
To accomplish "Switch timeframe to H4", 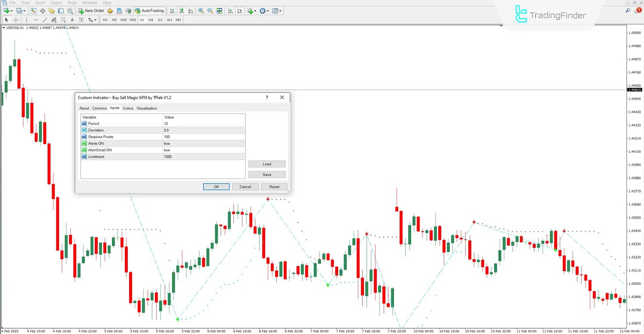I will pos(151,20).
